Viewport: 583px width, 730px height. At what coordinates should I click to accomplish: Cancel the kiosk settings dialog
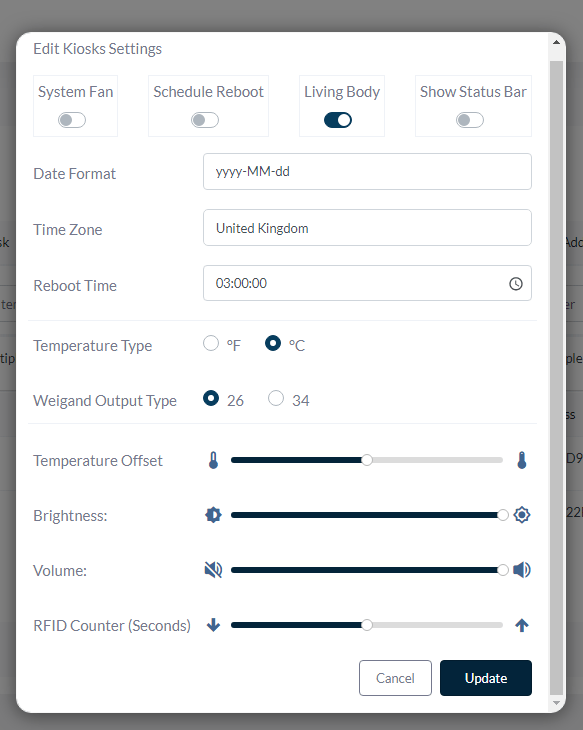(x=395, y=678)
